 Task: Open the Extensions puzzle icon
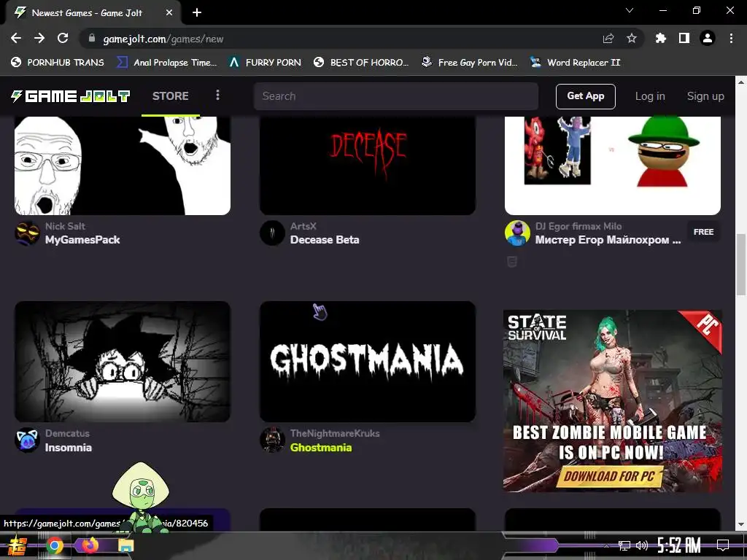[661, 39]
